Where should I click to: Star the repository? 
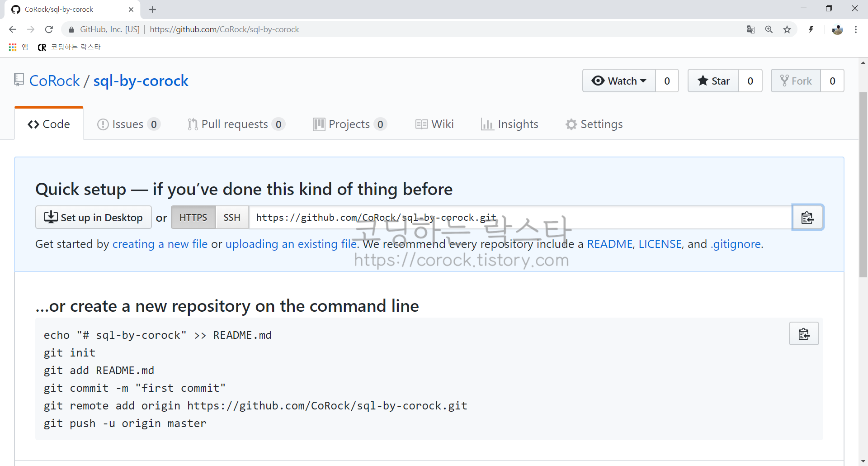(x=713, y=81)
